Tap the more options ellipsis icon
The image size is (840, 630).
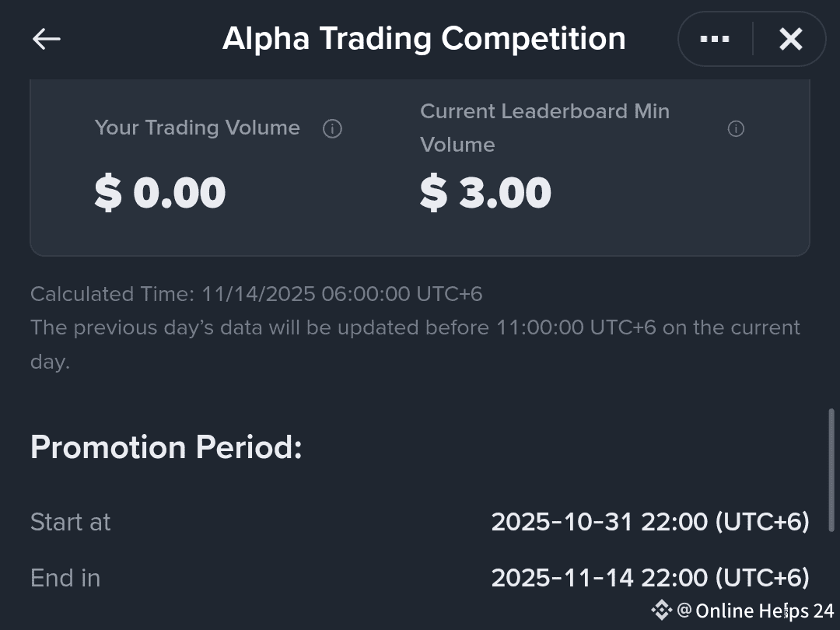(x=714, y=38)
